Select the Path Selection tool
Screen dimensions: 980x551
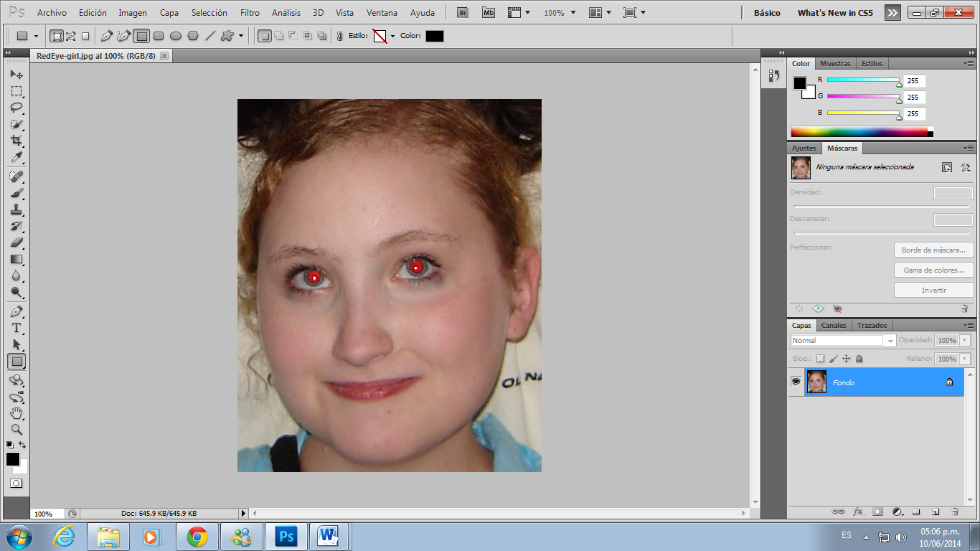(x=17, y=345)
